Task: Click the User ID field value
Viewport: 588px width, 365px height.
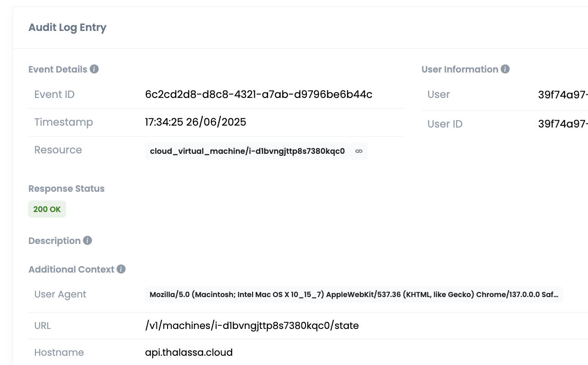Action: (x=562, y=124)
